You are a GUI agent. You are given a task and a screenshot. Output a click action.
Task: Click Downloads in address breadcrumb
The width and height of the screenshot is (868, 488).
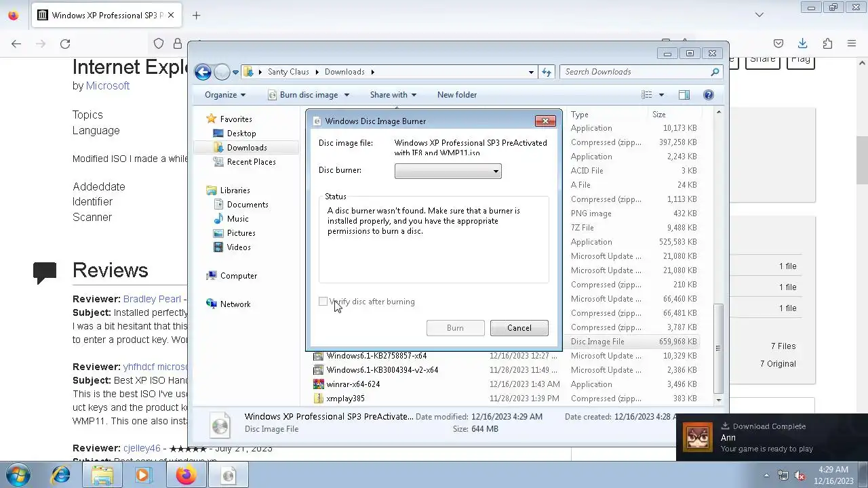coord(344,72)
